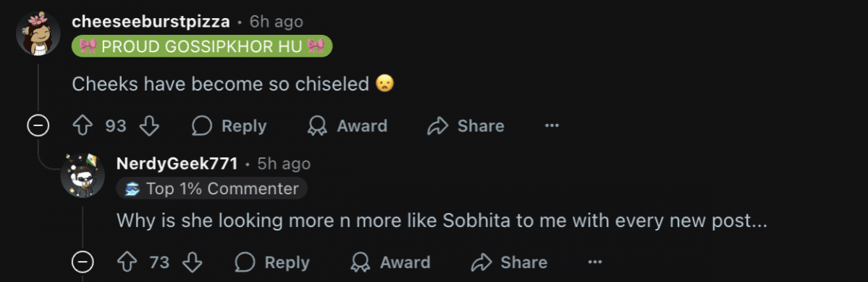Open the NerdyGeek771 username link
This screenshot has height=282, width=868.
coord(177,164)
